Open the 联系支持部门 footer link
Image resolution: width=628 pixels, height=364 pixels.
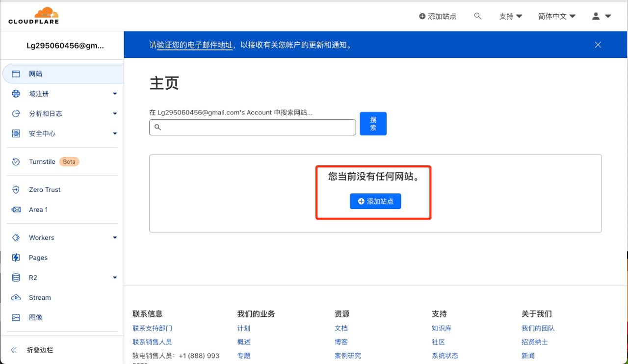(x=152, y=328)
